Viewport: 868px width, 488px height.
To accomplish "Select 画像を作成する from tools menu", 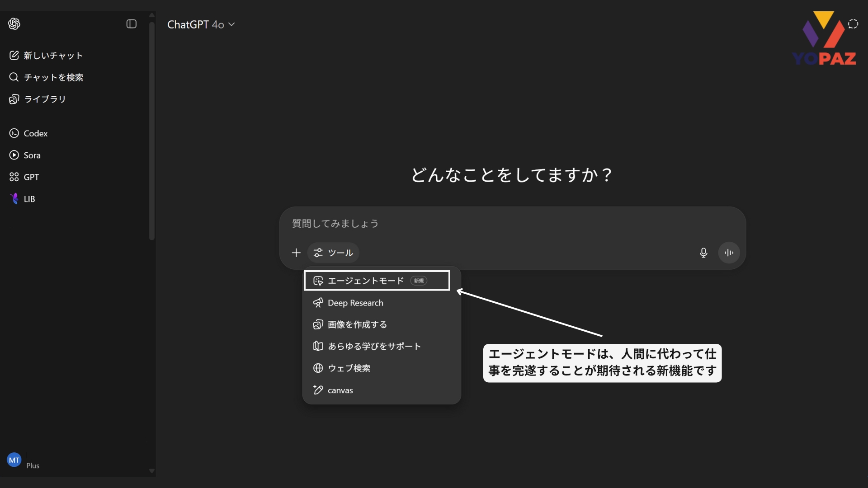I will click(382, 324).
